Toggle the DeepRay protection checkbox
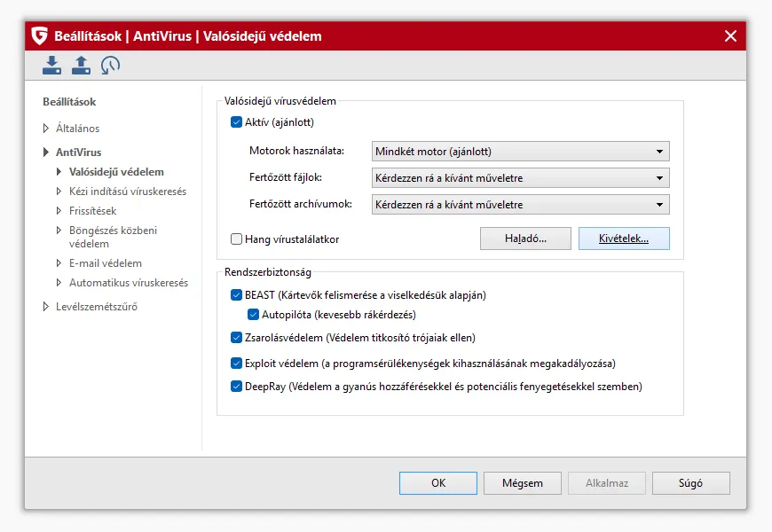Screen dimensions: 772x532 (x=236, y=387)
